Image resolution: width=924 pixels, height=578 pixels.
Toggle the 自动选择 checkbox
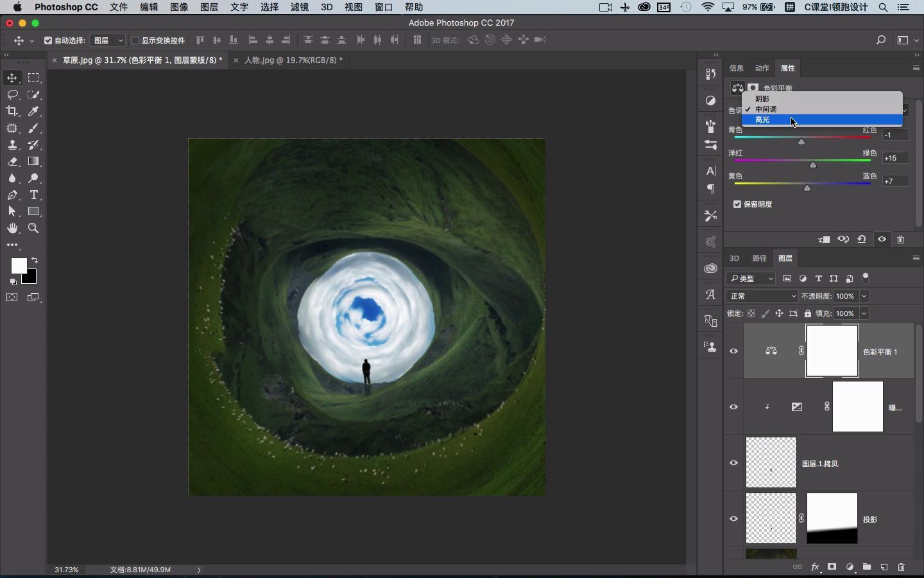pos(48,40)
